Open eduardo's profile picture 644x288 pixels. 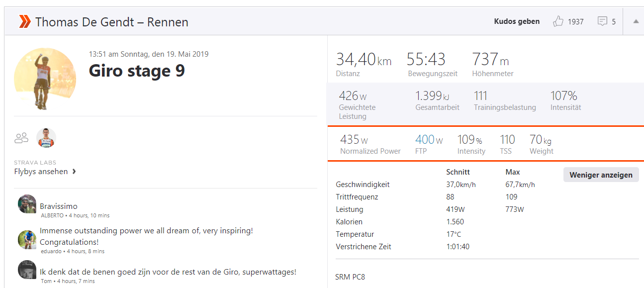[27, 240]
